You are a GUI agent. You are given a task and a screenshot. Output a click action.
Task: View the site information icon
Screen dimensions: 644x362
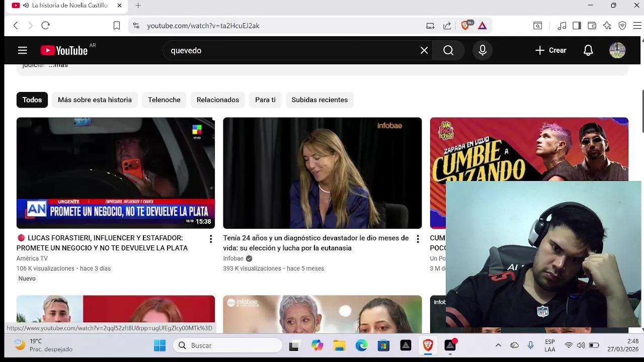pyautogui.click(x=136, y=26)
